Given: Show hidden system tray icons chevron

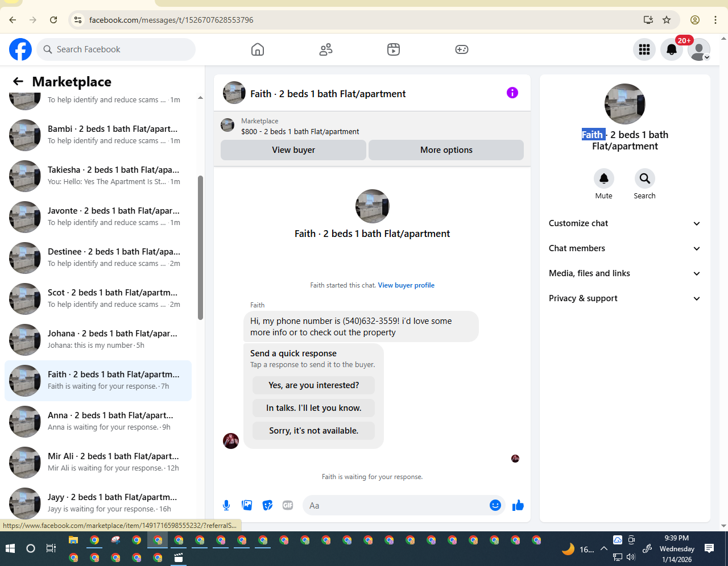Looking at the screenshot, I should 603,549.
